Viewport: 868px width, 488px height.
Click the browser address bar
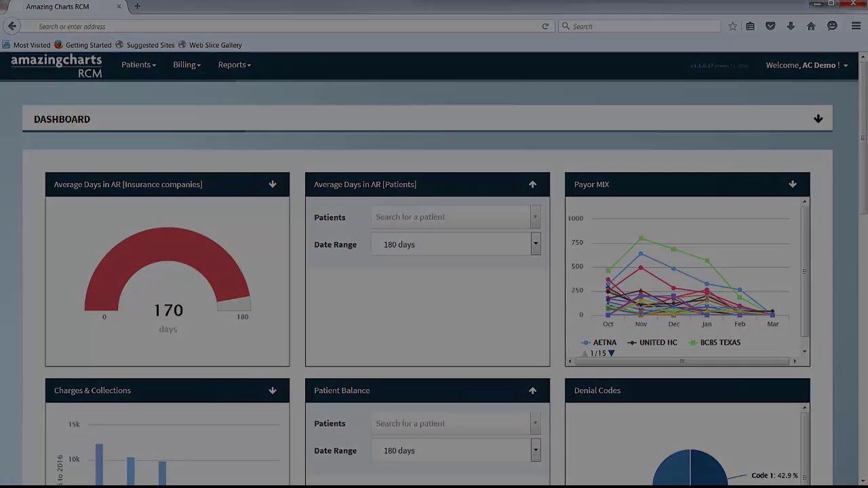pos(288,26)
